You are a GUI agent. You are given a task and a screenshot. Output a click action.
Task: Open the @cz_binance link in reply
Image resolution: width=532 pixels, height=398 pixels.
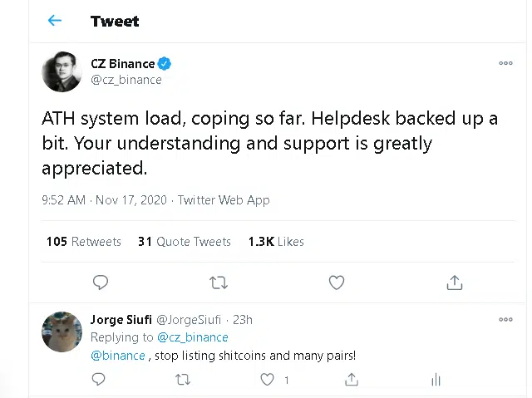(x=193, y=337)
